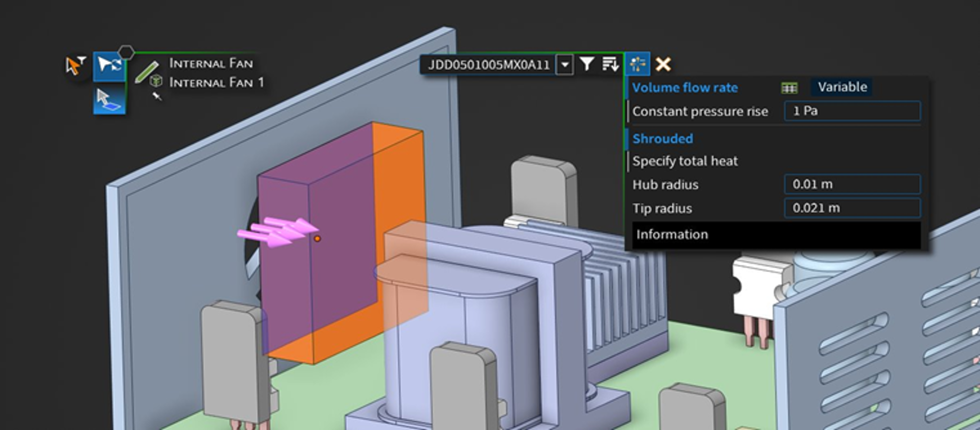Viewport: 980px width, 430px height.
Task: Click the small pin icon
Action: pyautogui.click(x=157, y=96)
